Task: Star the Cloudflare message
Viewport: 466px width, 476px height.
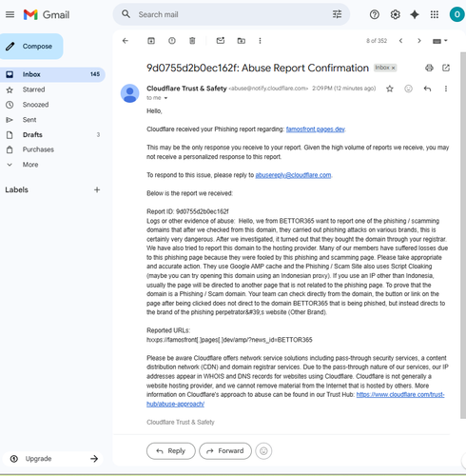Action: coord(390,89)
